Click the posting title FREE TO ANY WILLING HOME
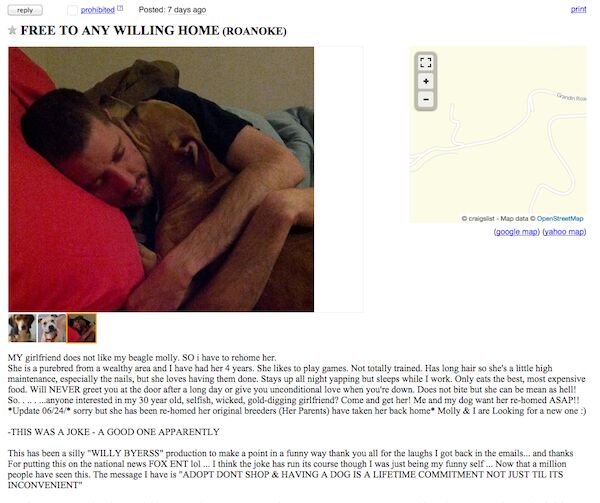The height and width of the screenshot is (503, 600). [x=120, y=30]
